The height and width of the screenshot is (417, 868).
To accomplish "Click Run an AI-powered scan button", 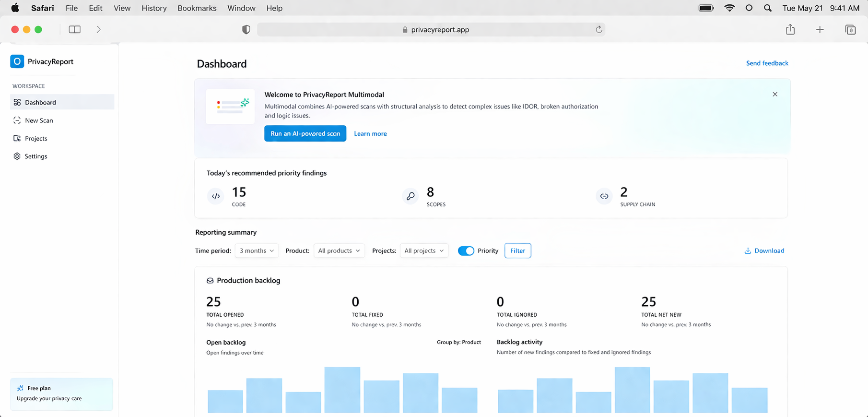I will coord(305,133).
